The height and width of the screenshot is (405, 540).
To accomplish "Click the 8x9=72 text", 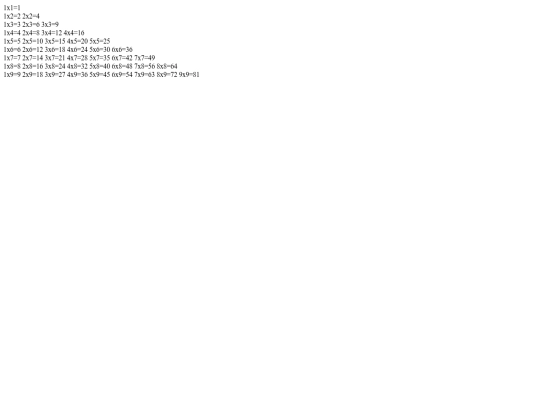I will click(x=167, y=75).
